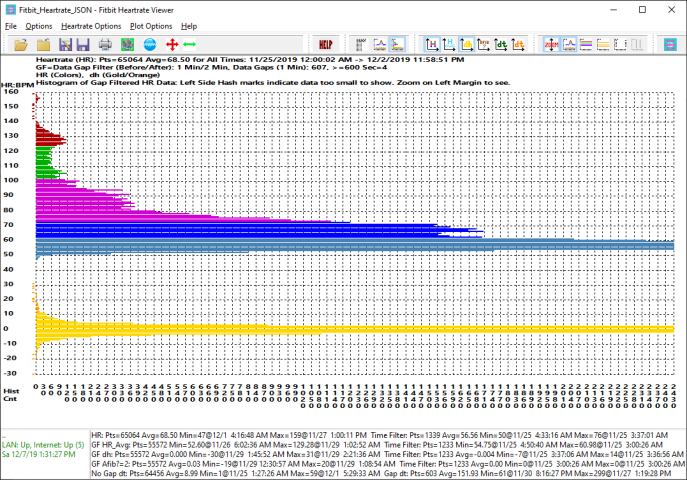The width and height of the screenshot is (687, 480).
Task: Click the open folder icon with blue arrow
Action: pyautogui.click(x=21, y=45)
